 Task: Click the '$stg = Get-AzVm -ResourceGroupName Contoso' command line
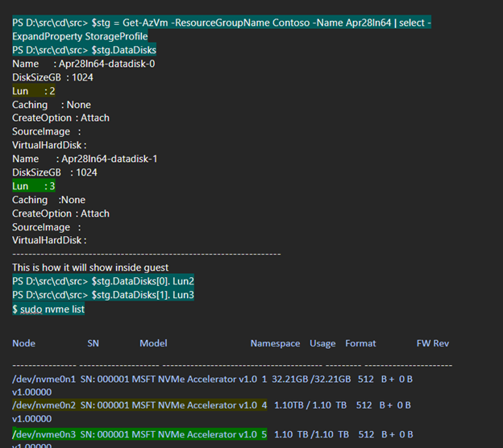tap(222, 23)
